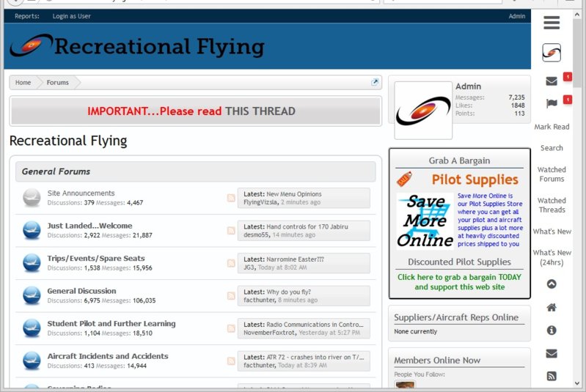Click the Save More Online ad image
The width and height of the screenshot is (586, 392).
[425, 221]
